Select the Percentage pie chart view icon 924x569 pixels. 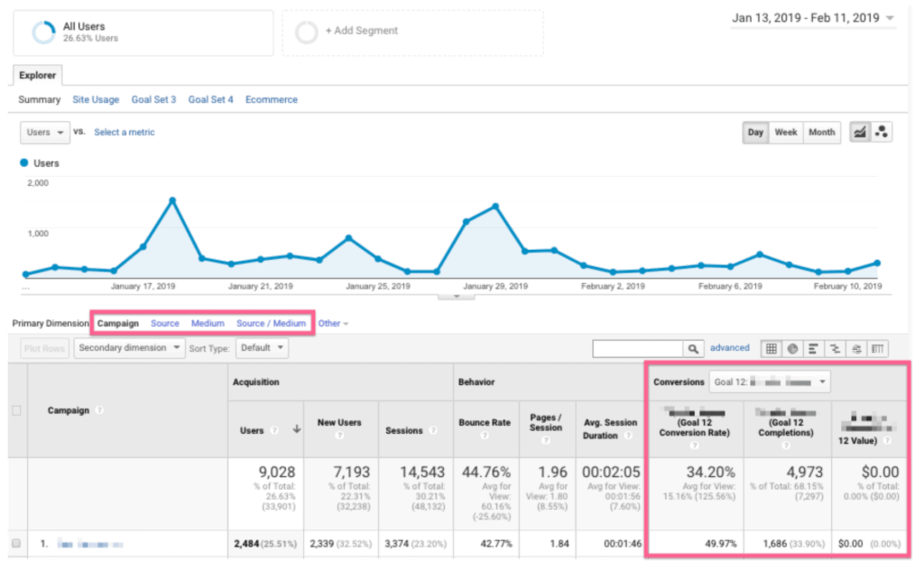[x=792, y=348]
